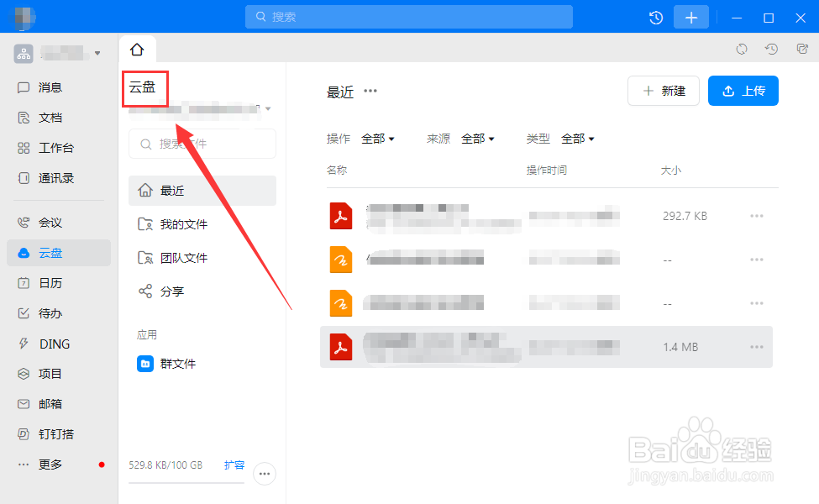Click the 搜索文件 file search field
819x504 pixels.
pyautogui.click(x=202, y=144)
